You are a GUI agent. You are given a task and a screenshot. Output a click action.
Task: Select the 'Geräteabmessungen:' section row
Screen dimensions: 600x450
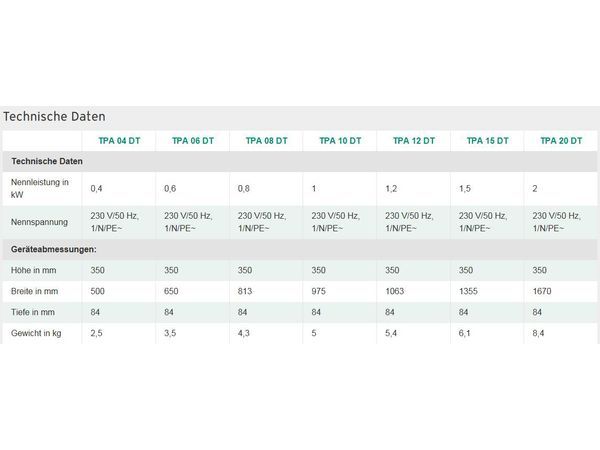point(300,249)
